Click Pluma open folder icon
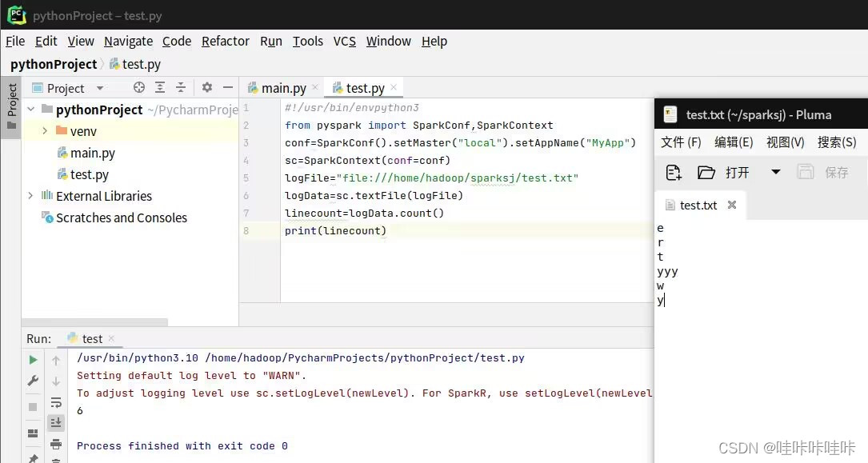The image size is (868, 463). (706, 173)
